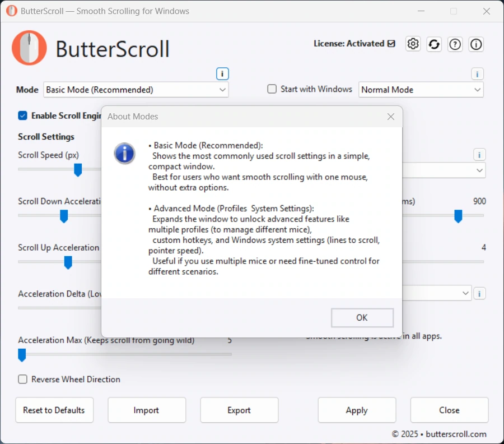
Task: Click the slider thumb below value 900
Action: tap(458, 216)
